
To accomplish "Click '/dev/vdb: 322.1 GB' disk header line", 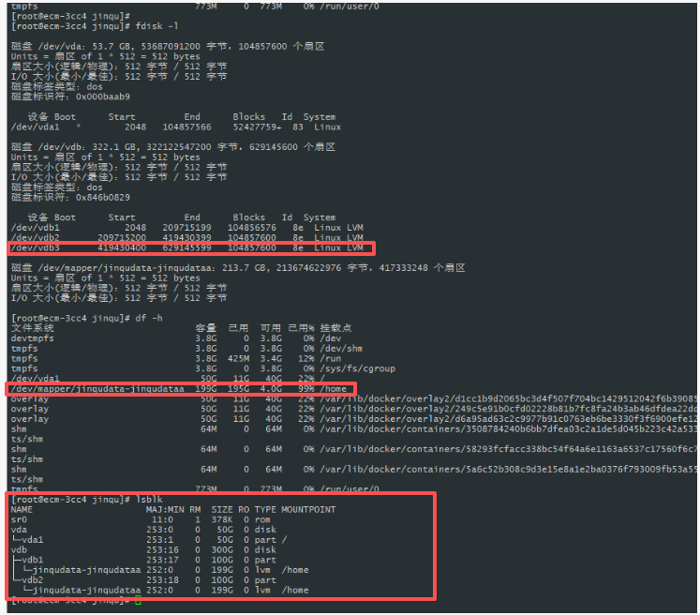I will click(172, 147).
